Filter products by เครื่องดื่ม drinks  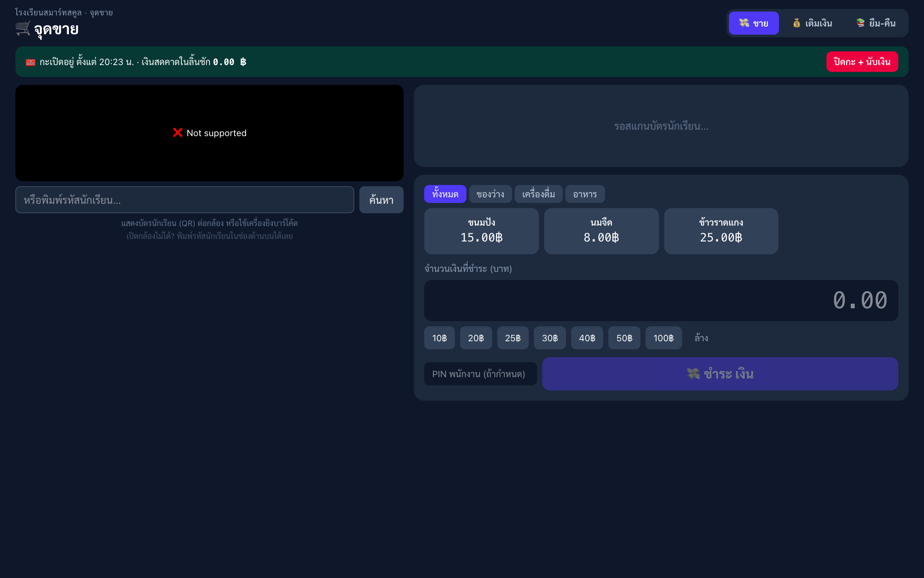coord(539,194)
